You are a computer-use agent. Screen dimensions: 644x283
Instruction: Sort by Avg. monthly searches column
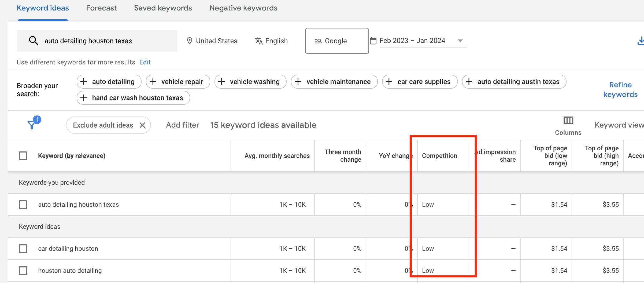(277, 156)
